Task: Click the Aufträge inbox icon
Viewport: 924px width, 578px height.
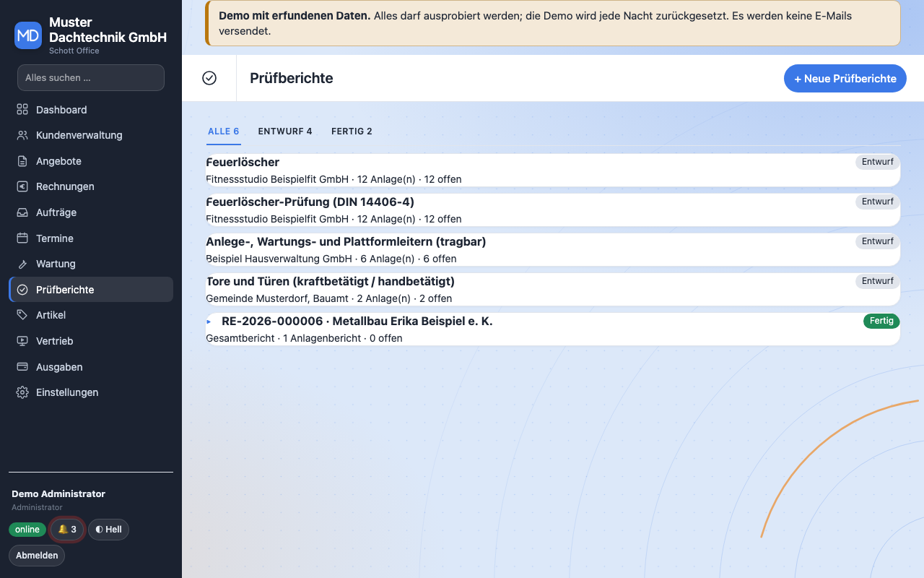Action: [22, 212]
